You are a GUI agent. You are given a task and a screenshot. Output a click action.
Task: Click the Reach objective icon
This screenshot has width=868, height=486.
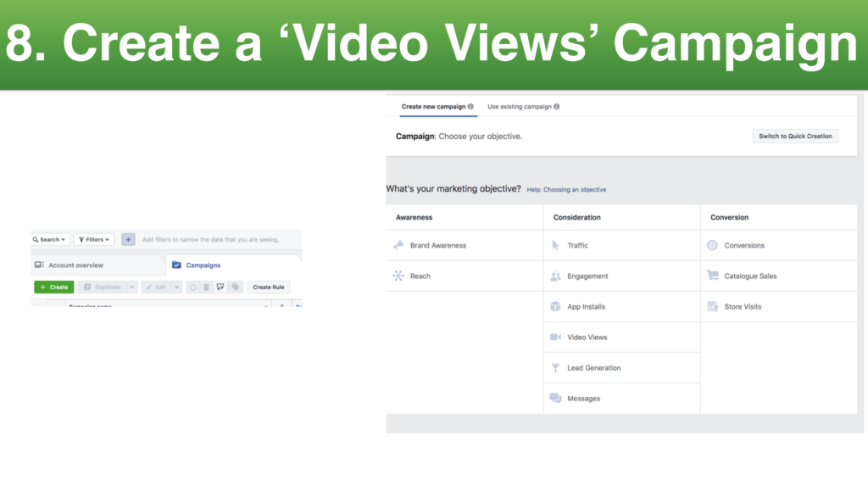click(398, 276)
